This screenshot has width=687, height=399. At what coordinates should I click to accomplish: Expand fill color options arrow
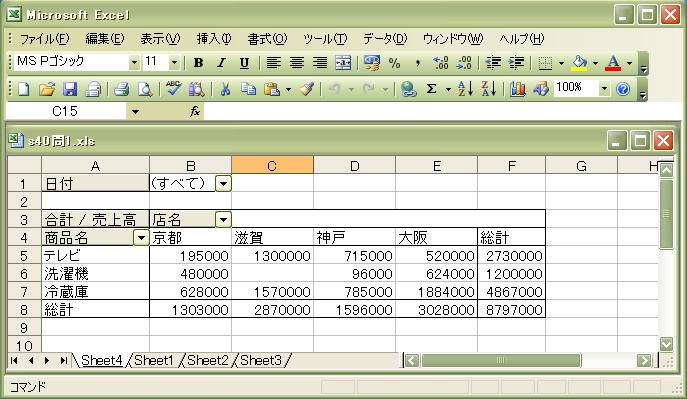[595, 63]
